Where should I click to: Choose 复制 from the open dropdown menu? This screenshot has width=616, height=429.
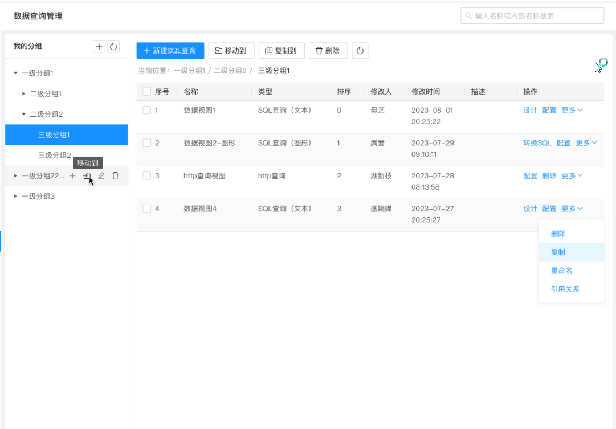point(558,252)
